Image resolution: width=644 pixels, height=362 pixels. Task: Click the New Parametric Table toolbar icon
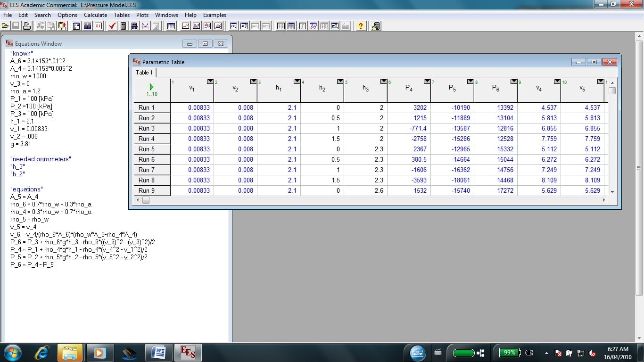171,26
